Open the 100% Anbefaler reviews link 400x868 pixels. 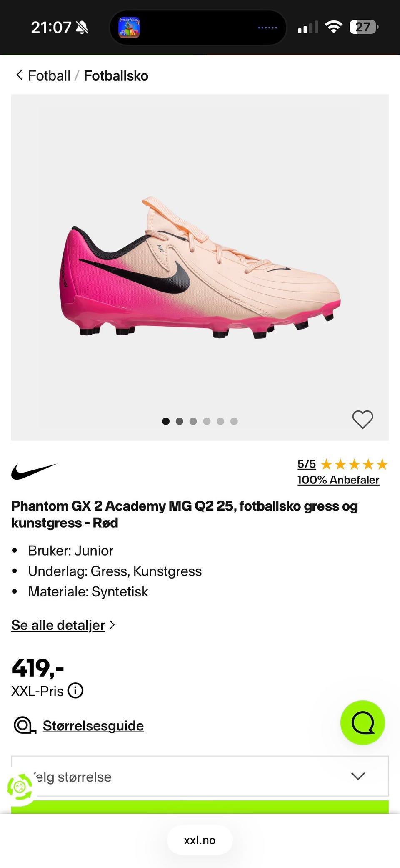pyautogui.click(x=338, y=480)
